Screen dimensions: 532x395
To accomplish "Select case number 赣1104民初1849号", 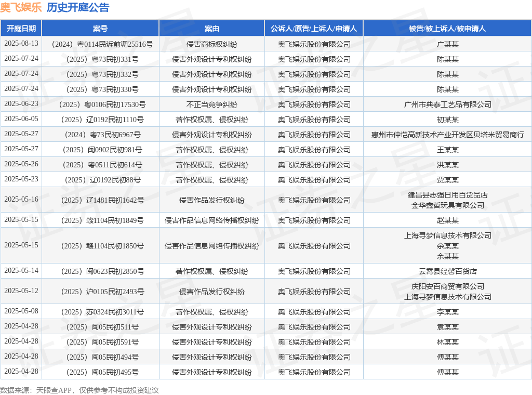I will click(102, 220).
